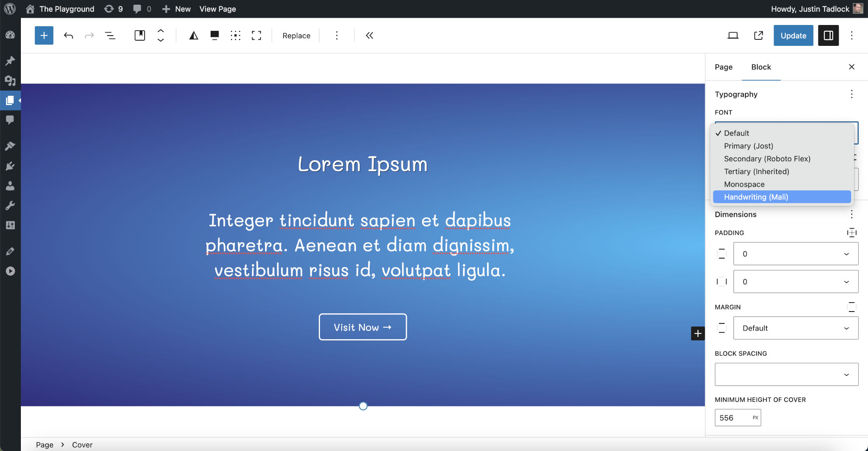Toggle full height for the Cover block
Screen dimensions: 868x451
256,36
